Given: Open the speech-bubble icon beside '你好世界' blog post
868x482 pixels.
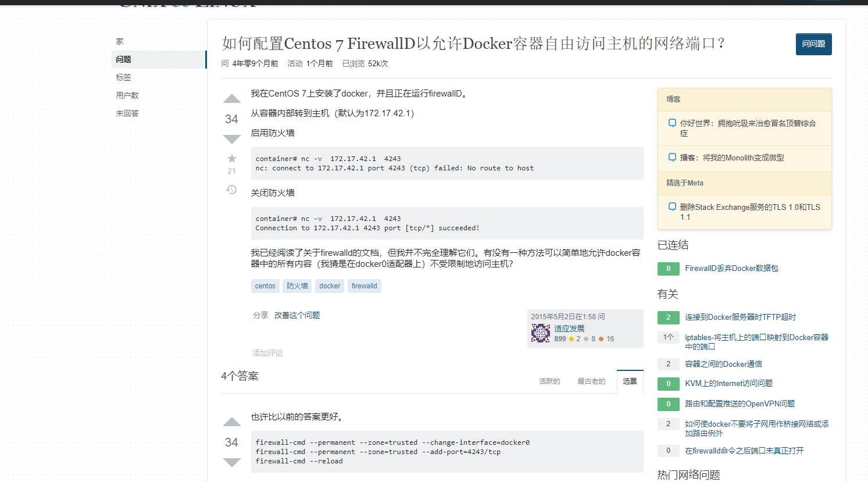Looking at the screenshot, I should click(671, 123).
